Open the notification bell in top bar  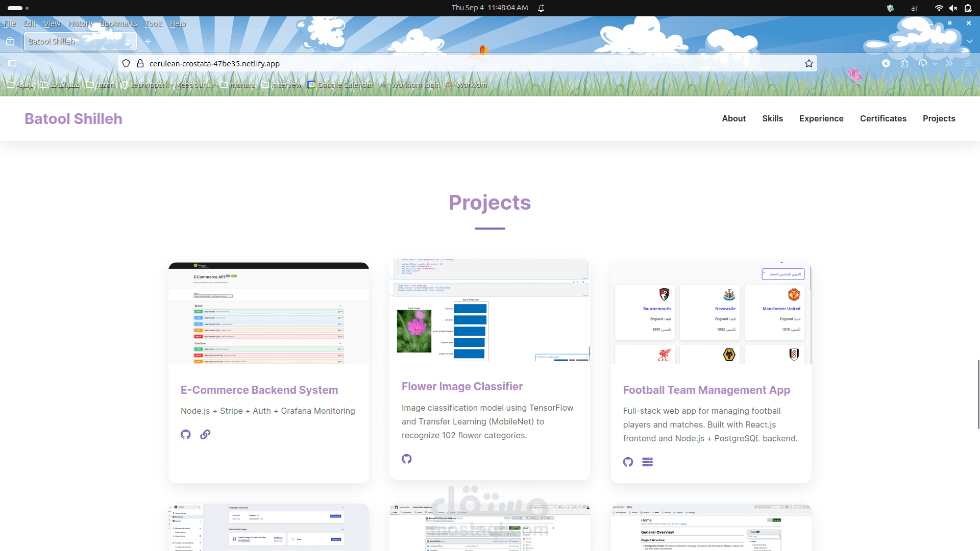point(541,8)
